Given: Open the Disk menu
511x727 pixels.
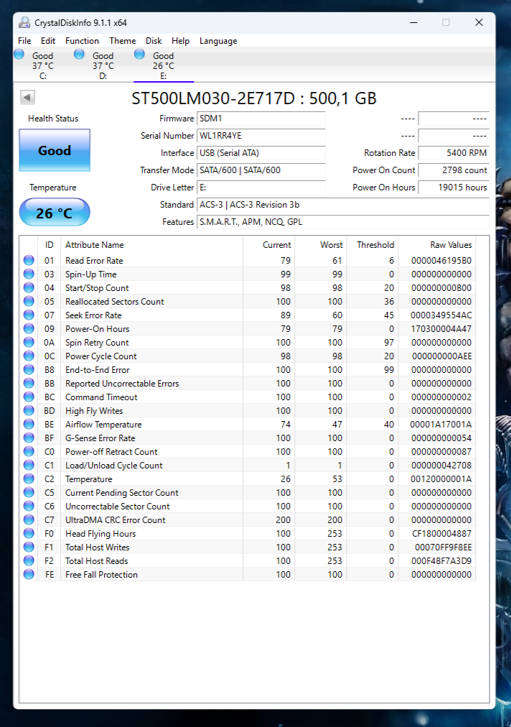Looking at the screenshot, I should pyautogui.click(x=153, y=41).
